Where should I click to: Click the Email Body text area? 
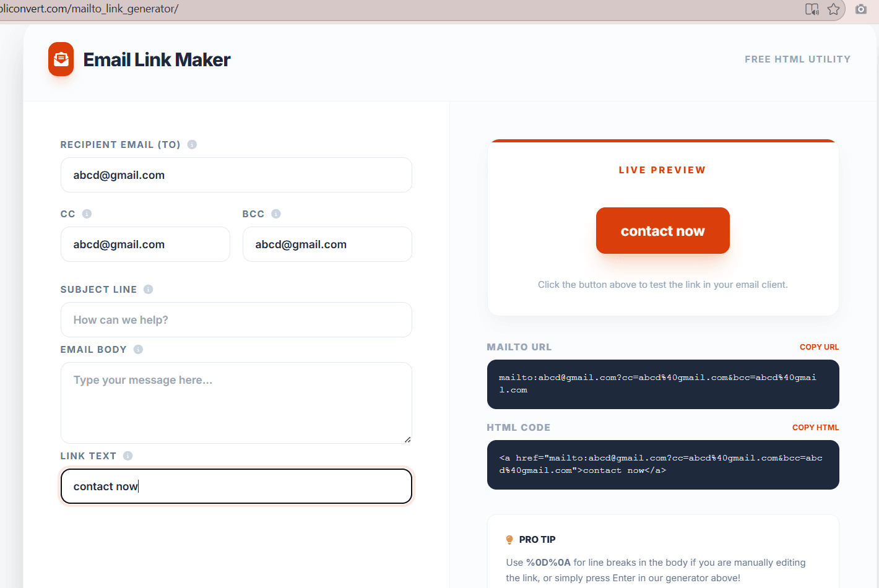click(236, 402)
